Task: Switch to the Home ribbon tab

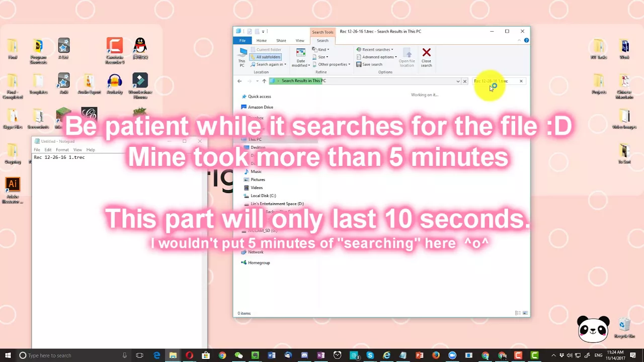Action: click(x=262, y=41)
